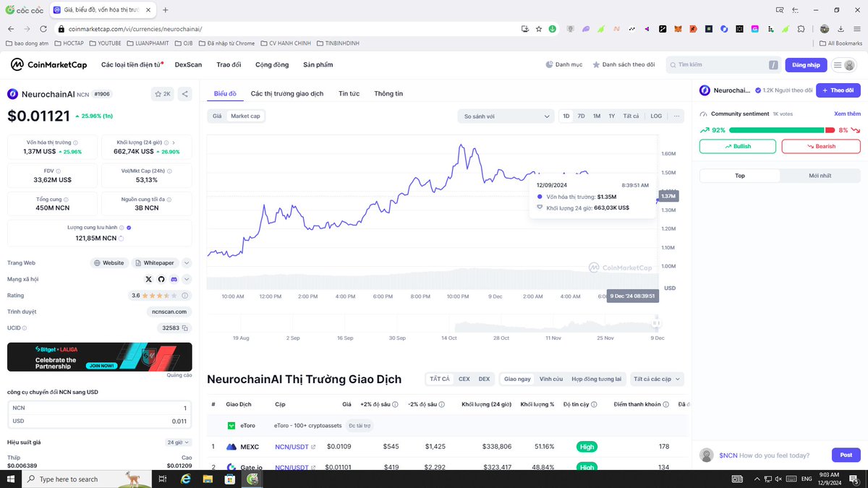The image size is (868, 488).
Task: Copy the UCID 32583 value
Action: (x=185, y=328)
